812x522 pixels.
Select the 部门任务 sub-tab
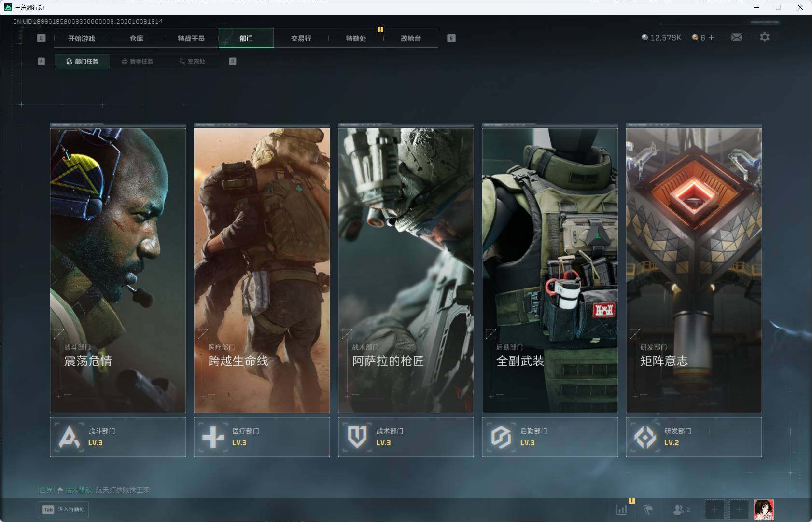coord(82,61)
